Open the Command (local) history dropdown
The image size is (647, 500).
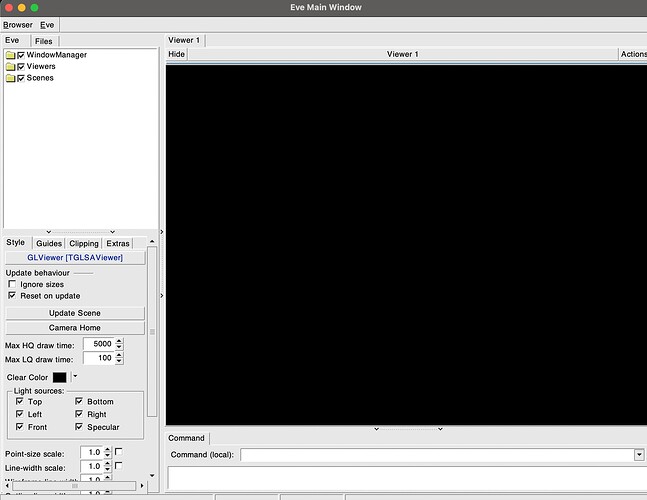(639, 455)
